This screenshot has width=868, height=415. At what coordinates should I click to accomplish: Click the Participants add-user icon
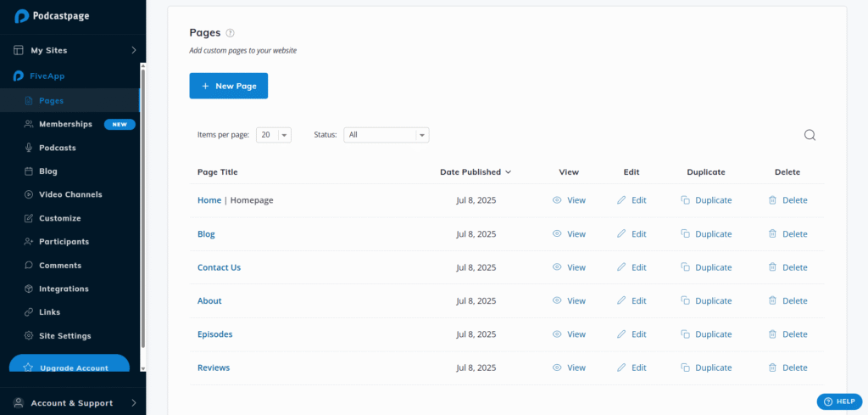29,242
